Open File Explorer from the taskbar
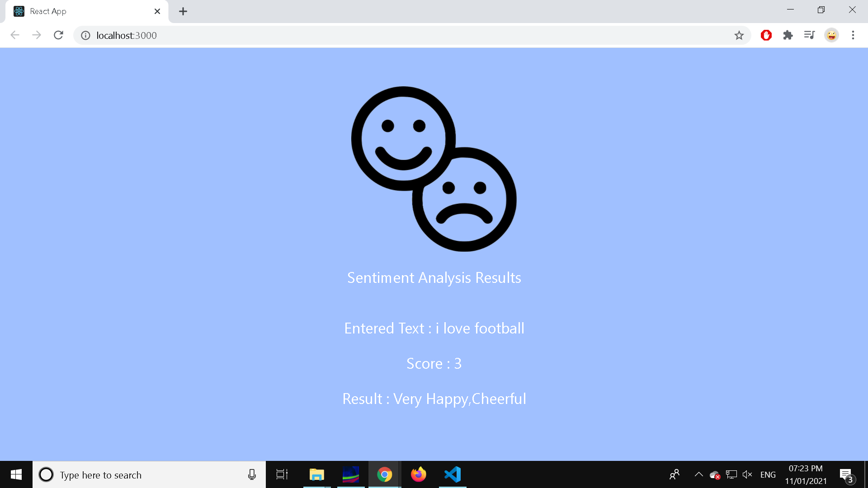Screen dimensions: 868x488 click(317, 474)
